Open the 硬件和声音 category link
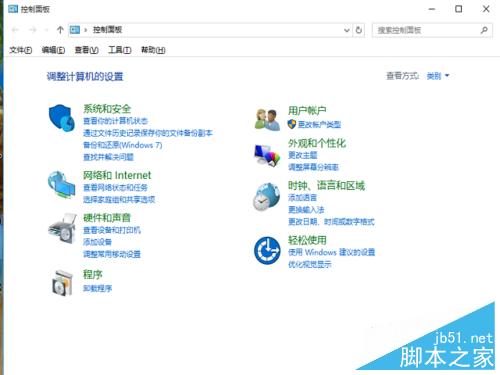Screen dimensions: 500x375 107,218
